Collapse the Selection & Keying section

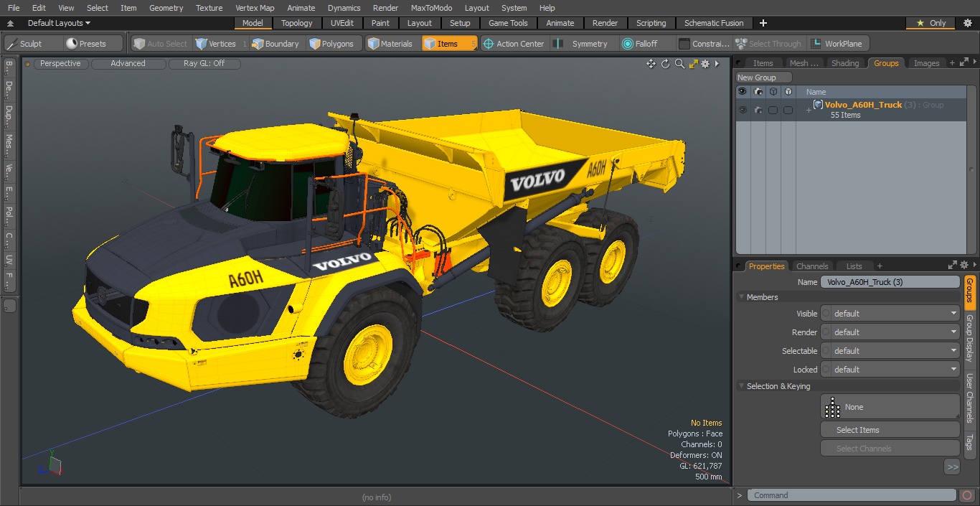pos(741,386)
